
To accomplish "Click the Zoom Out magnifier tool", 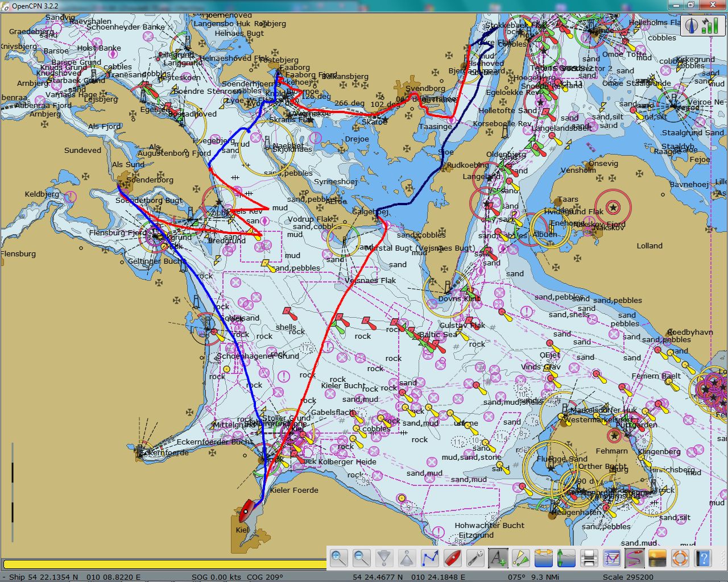I will [362, 558].
